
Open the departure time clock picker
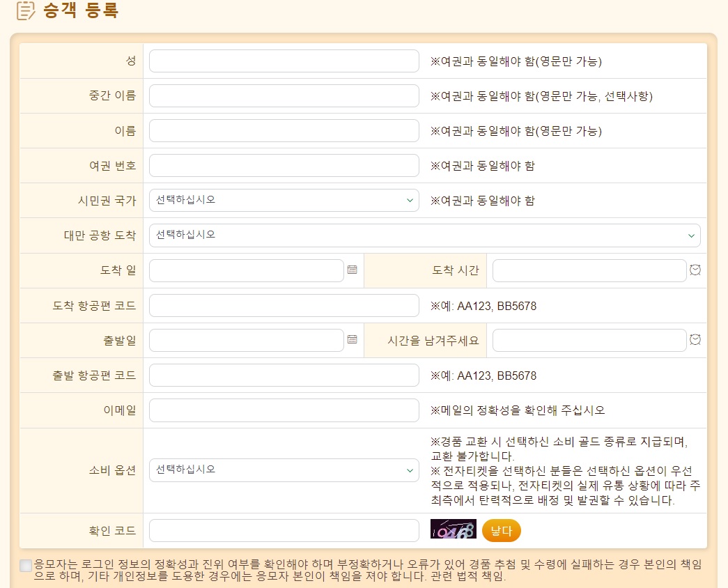(x=695, y=340)
